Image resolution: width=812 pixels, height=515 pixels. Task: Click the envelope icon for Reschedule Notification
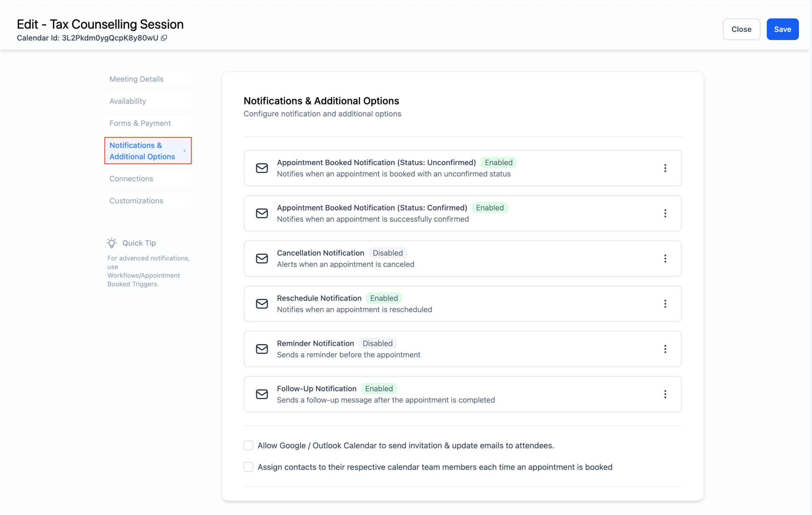262,304
